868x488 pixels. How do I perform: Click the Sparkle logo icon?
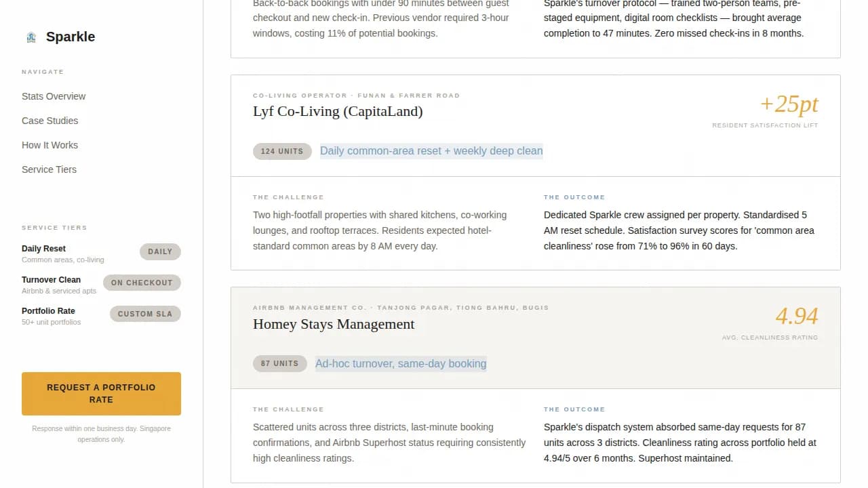coord(31,37)
